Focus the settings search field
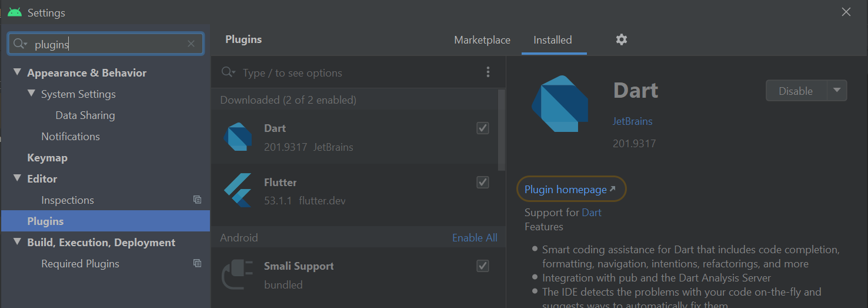This screenshot has height=308, width=868. (x=106, y=44)
